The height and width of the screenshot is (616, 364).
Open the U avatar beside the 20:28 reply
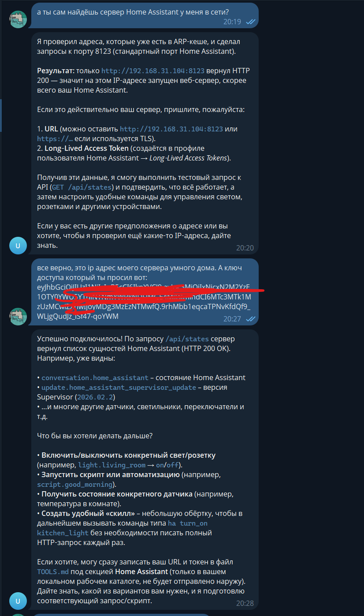click(x=19, y=601)
